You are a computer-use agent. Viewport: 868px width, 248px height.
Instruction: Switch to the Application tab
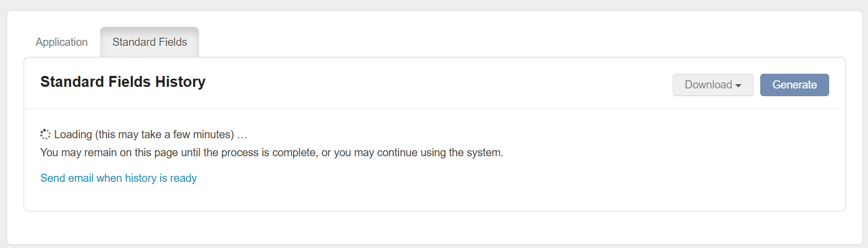[x=61, y=42]
